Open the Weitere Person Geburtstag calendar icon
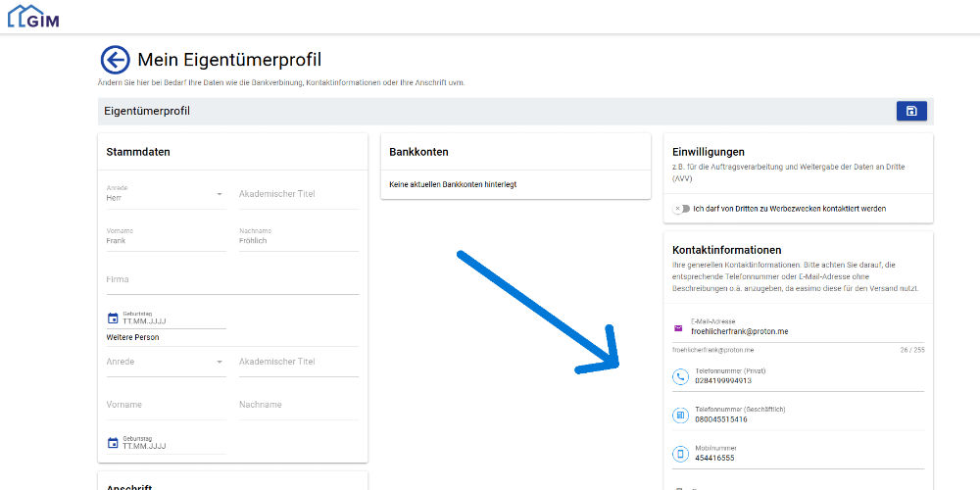Screen dimensions: 980x490 (x=113, y=443)
